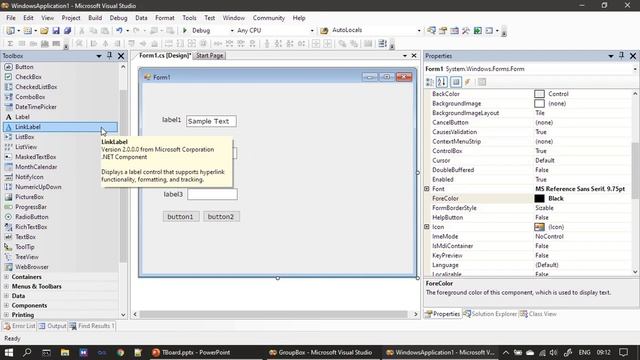This screenshot has width=640, height=360.
Task: Click the Start Debugging play icon
Action: [184, 31]
